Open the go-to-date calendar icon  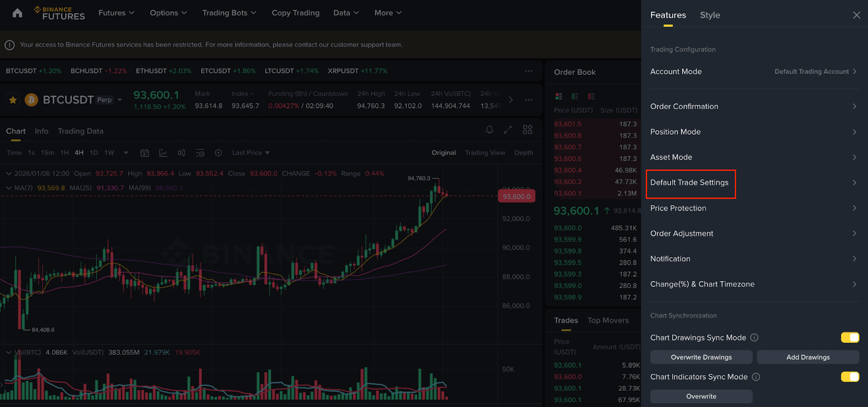point(144,153)
